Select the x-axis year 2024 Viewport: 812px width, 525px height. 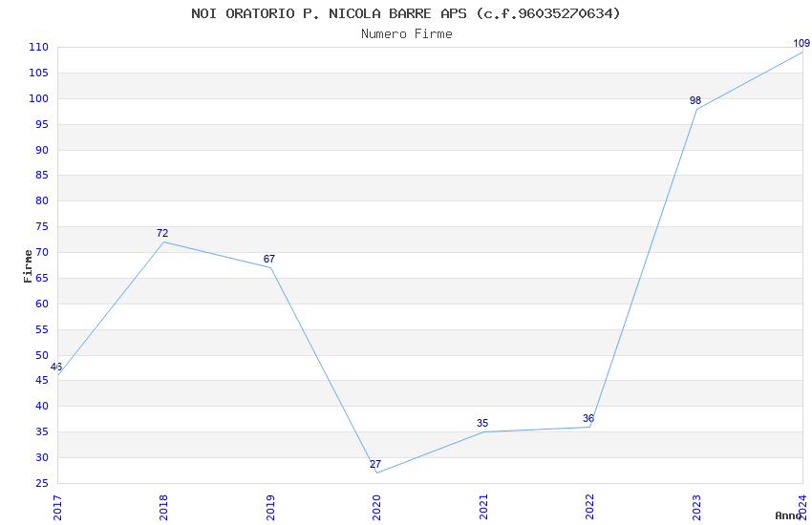[x=802, y=508]
